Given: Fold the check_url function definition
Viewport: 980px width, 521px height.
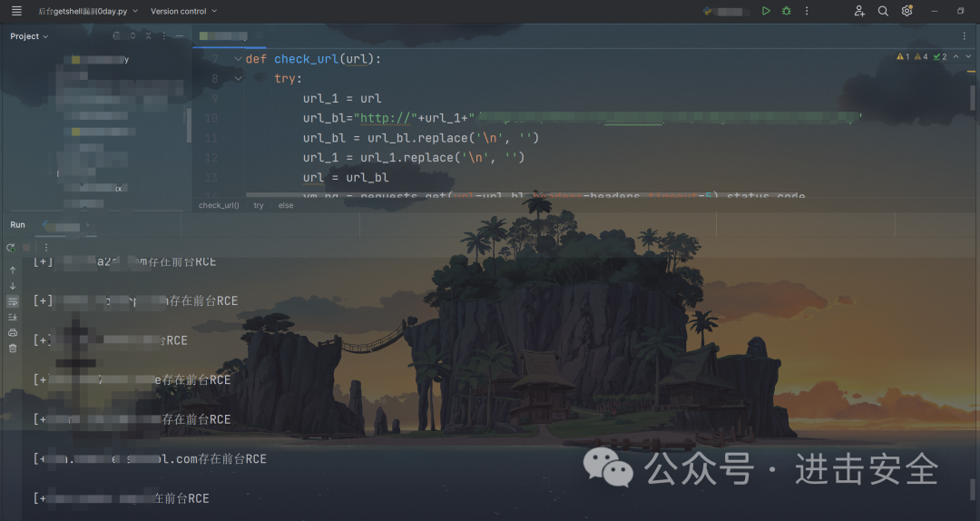Looking at the screenshot, I should point(238,59).
